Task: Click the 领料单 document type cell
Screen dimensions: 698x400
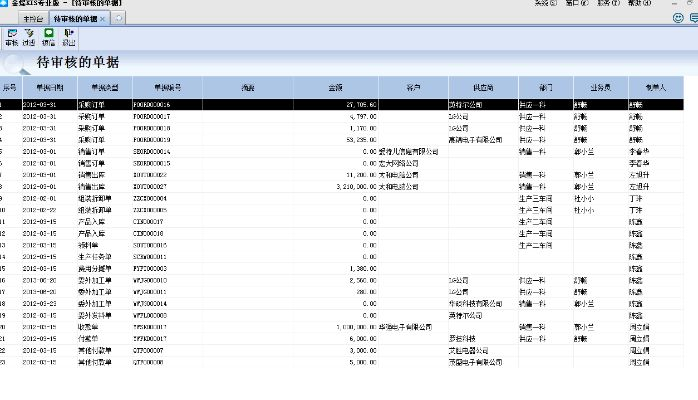Action: [88, 245]
